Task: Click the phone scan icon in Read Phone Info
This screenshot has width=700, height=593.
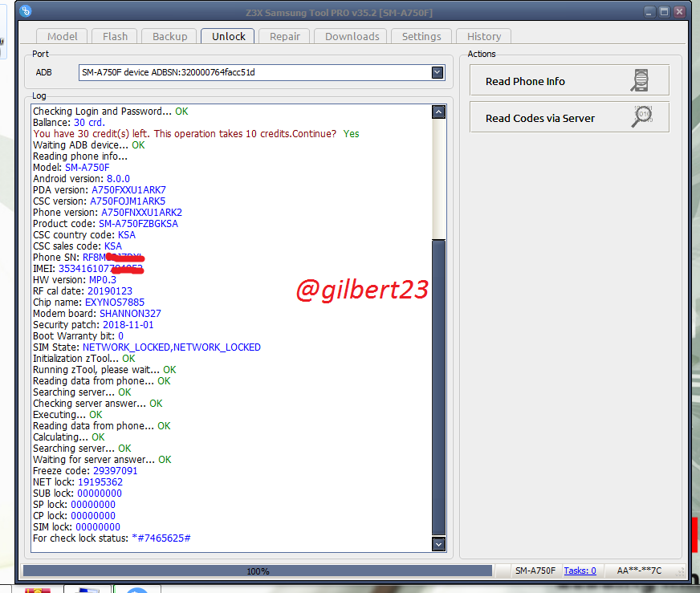Action: [640, 80]
